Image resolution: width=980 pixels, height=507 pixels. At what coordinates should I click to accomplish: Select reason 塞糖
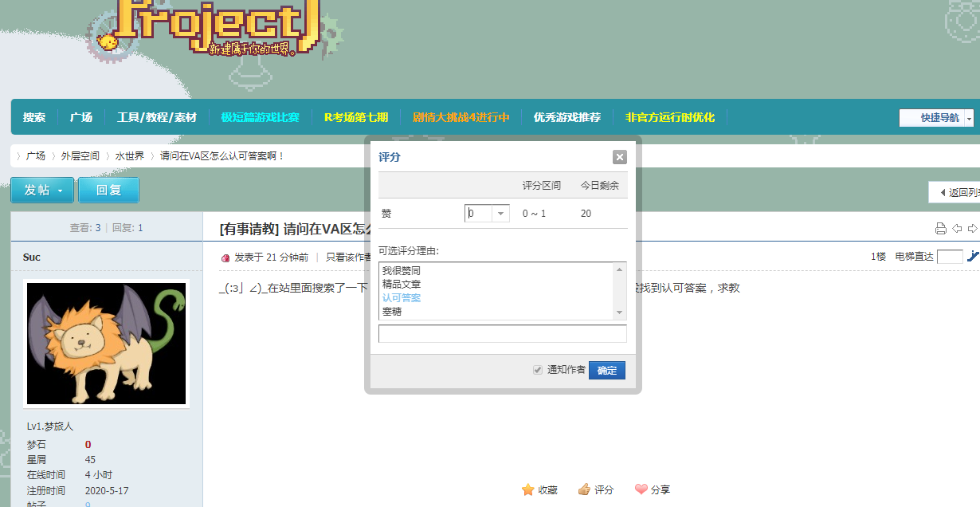391,311
